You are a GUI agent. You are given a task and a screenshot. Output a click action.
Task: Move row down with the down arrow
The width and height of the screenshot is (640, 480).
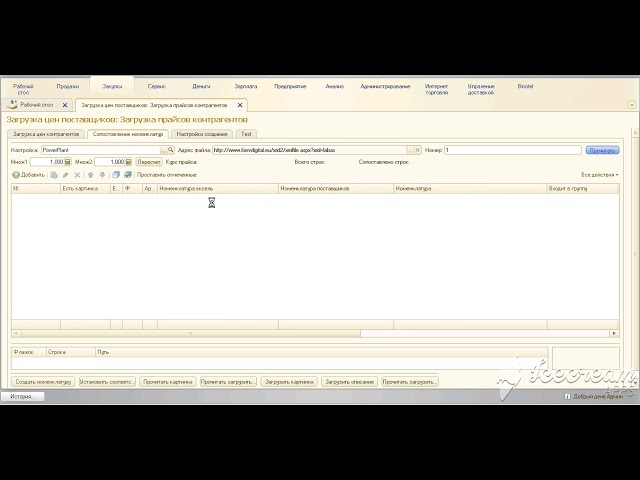coord(102,175)
